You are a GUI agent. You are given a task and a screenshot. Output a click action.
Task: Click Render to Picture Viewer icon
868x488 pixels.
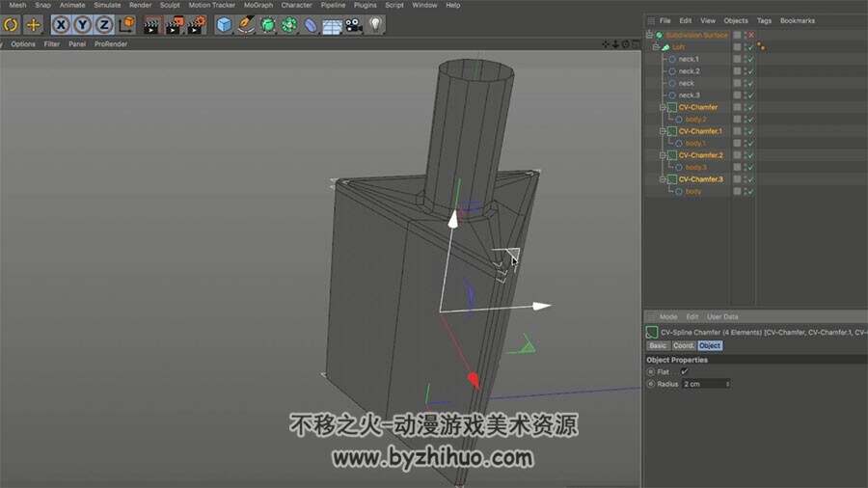174,25
